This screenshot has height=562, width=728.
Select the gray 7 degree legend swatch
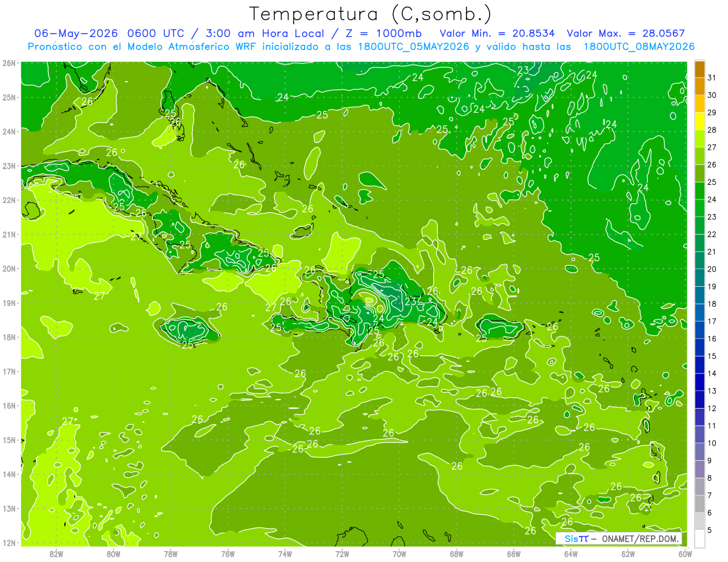click(699, 487)
